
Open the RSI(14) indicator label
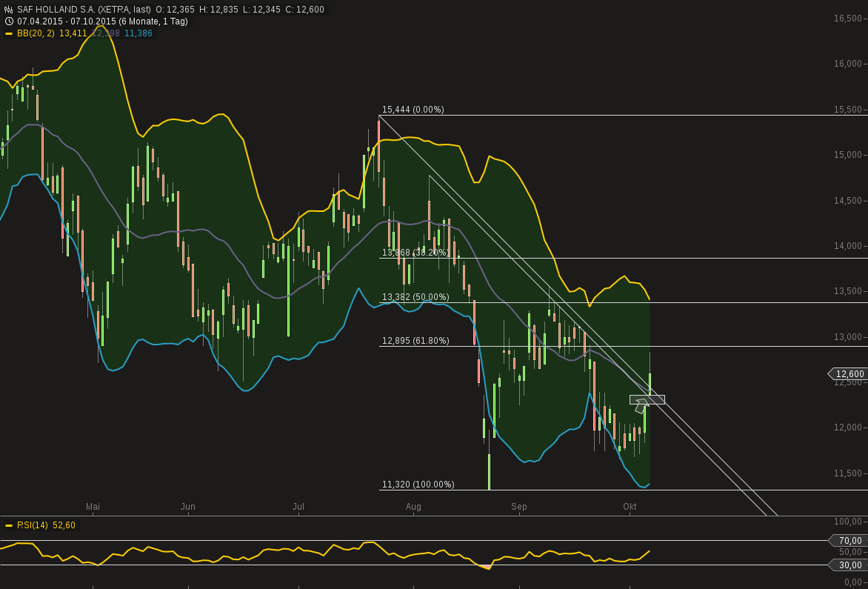[x=32, y=525]
